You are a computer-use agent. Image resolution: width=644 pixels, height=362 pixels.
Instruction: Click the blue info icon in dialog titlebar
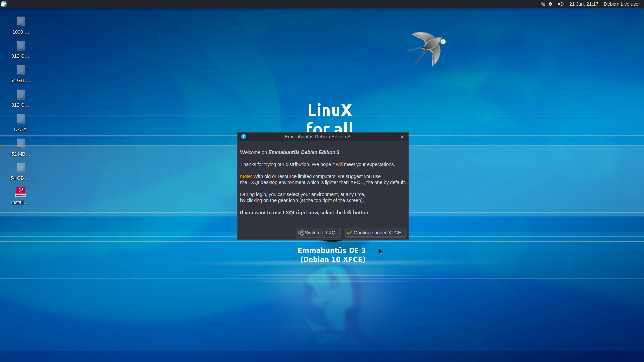(244, 137)
